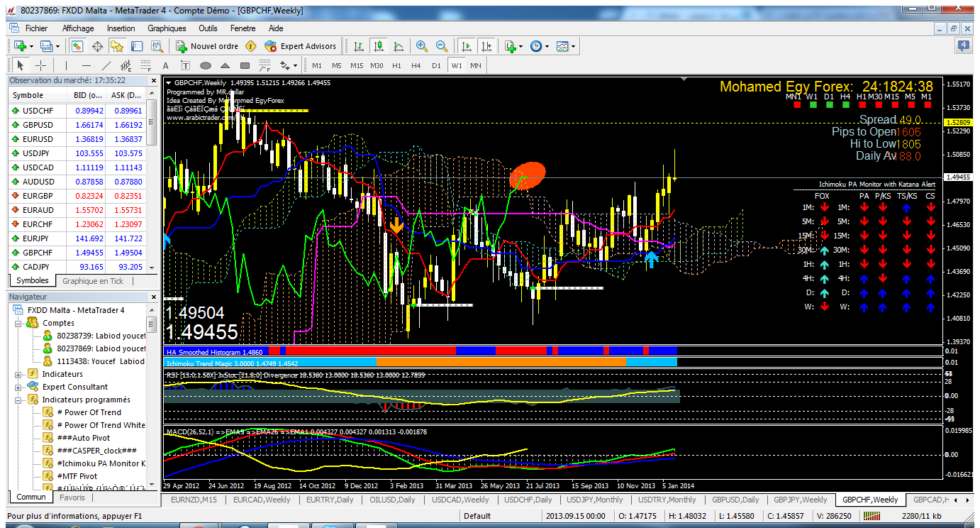Select the horizontal line tool
Viewport: 980px width, 528px height.
click(87, 65)
